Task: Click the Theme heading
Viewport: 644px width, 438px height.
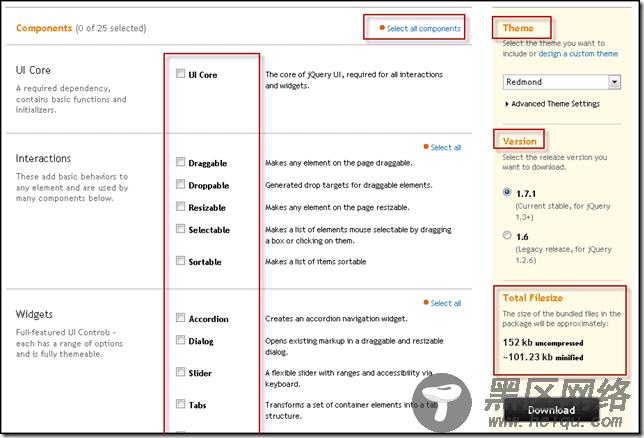Action: coord(518,28)
